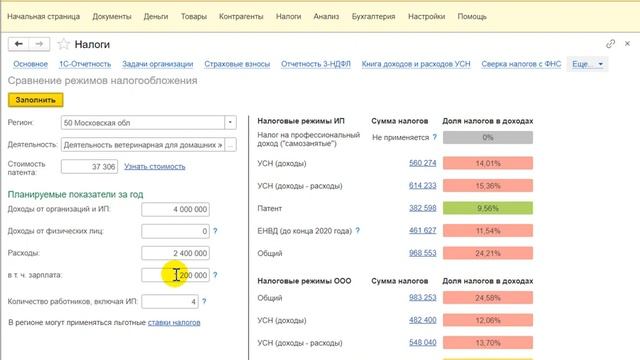
Task: Click red 24,58% ООО Общий bar
Action: [488, 298]
